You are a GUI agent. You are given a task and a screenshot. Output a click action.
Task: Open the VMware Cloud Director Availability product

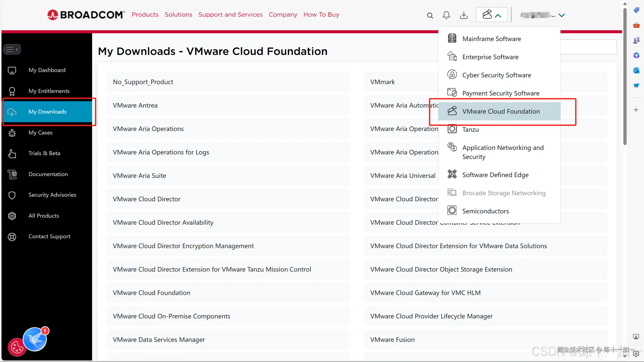[x=163, y=222]
